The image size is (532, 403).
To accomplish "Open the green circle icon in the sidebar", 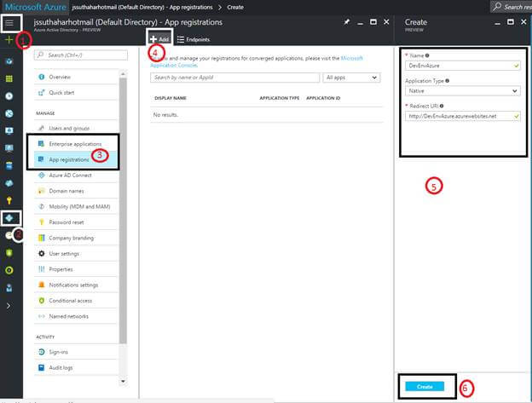I will click(9, 270).
